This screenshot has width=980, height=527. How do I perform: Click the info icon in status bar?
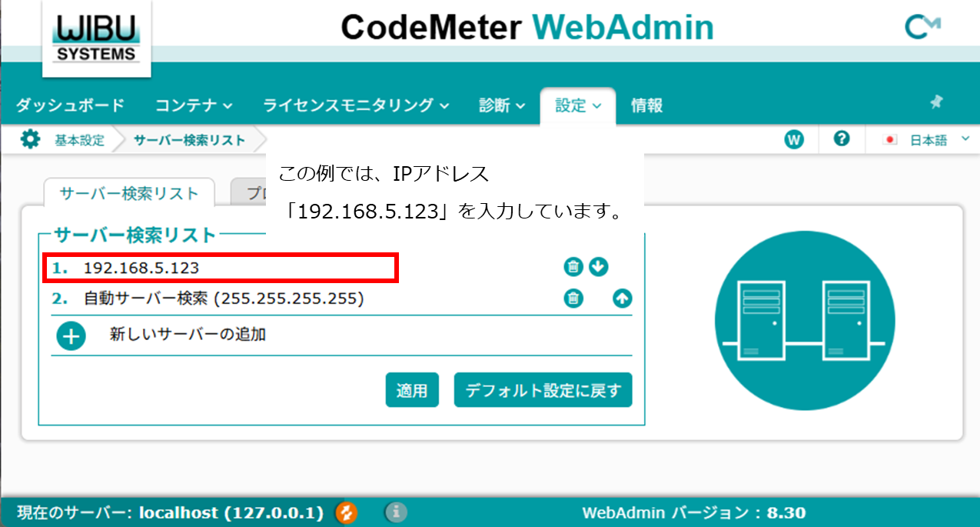[395, 512]
